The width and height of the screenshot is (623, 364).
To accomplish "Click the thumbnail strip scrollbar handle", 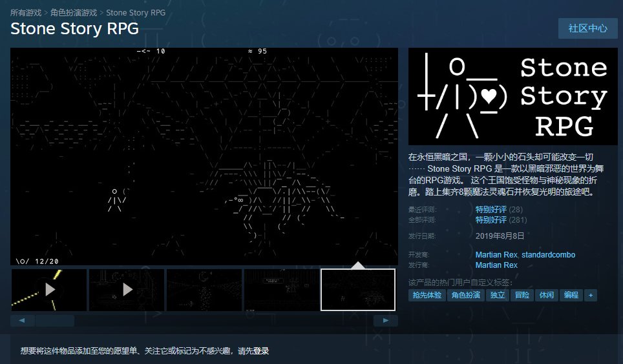I will click(55, 320).
